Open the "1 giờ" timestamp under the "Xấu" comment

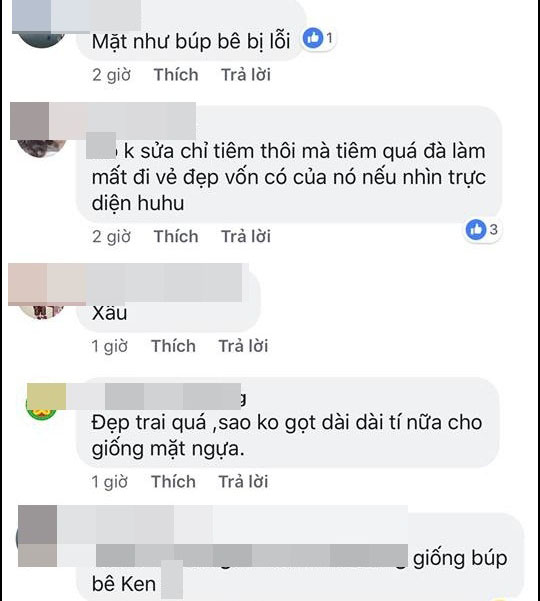click(109, 346)
